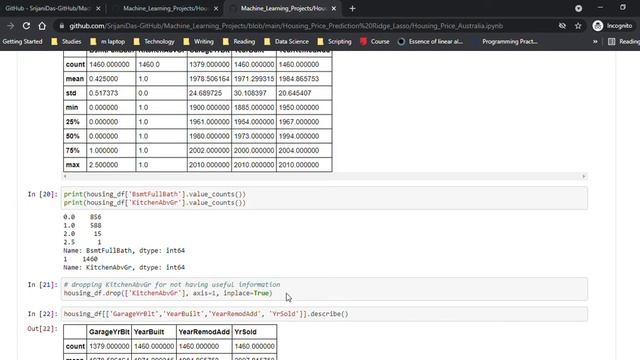
Task: Switch to GitHub - SrjanDas-GitHub tab
Action: (x=47, y=9)
